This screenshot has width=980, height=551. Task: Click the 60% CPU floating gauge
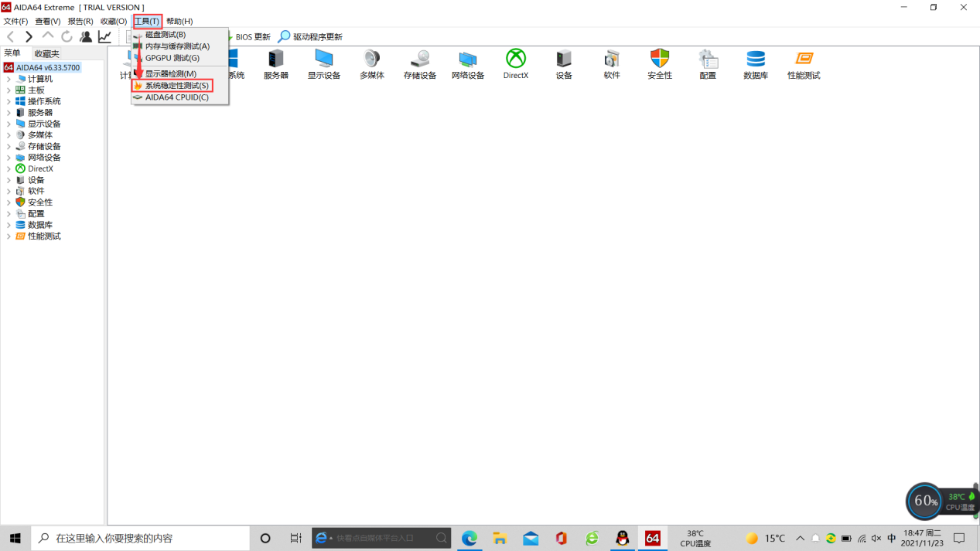(x=925, y=501)
